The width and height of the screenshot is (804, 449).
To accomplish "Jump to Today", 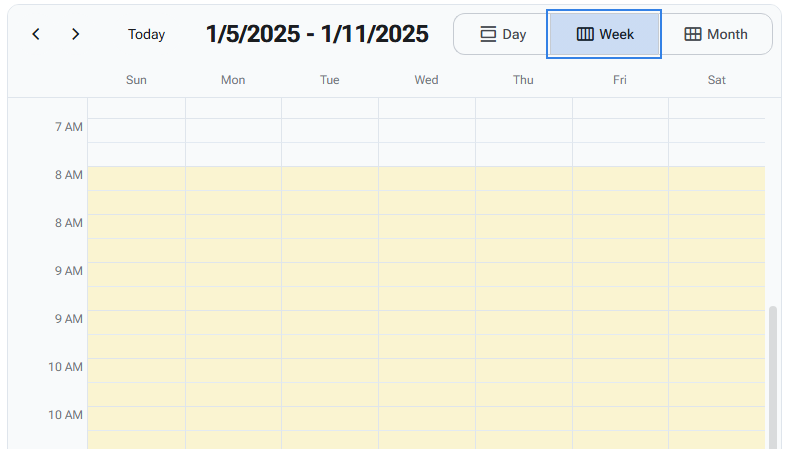I will [x=146, y=34].
